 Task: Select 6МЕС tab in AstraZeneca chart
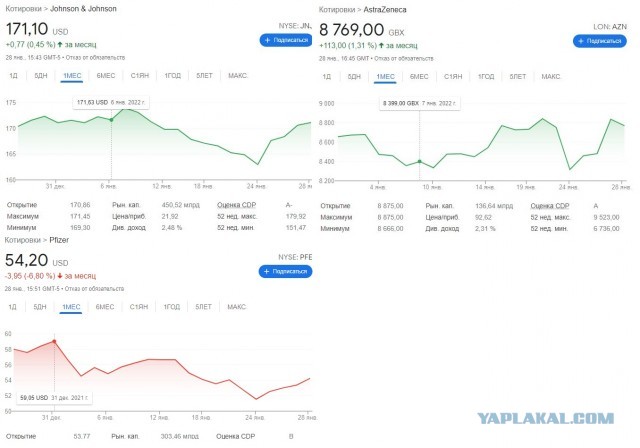tap(419, 76)
